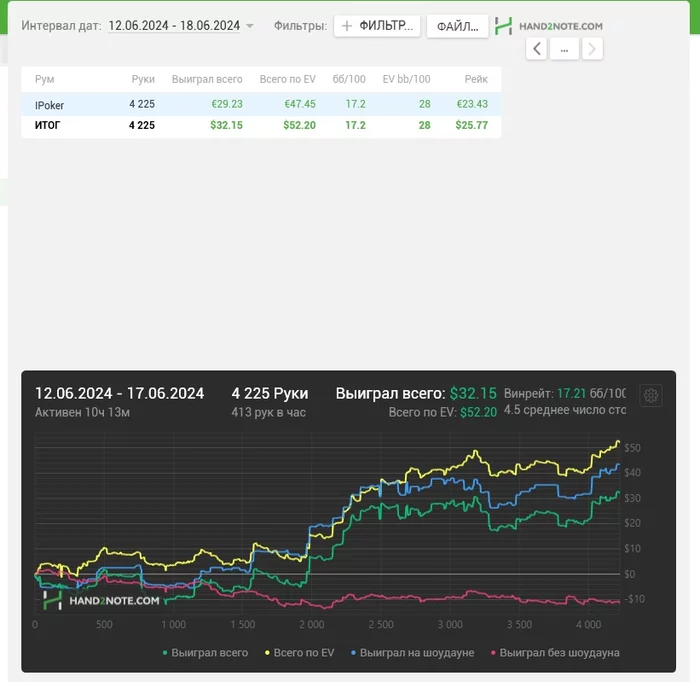Toggle the Всего по EV legend series
This screenshot has width=700, height=682.
[300, 653]
